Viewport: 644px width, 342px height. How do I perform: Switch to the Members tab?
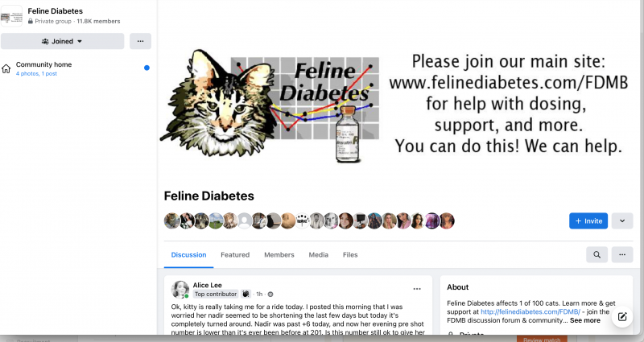point(279,254)
